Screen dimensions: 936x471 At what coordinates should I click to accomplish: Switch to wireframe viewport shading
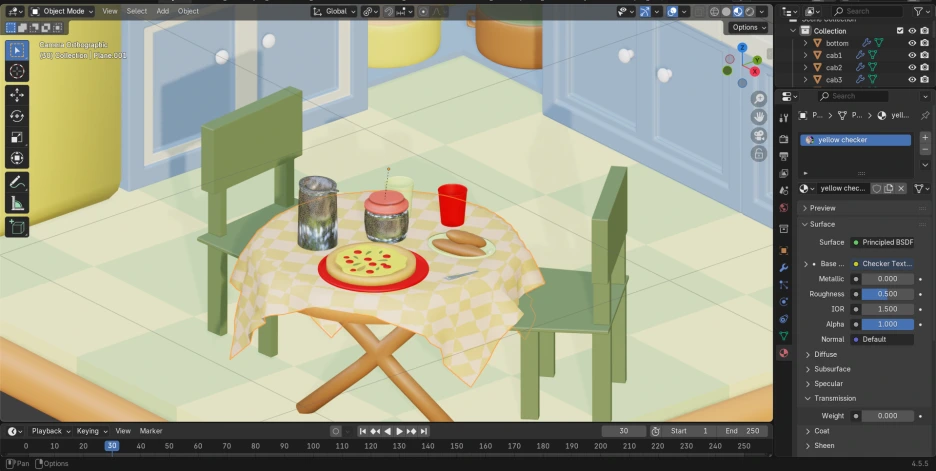pos(715,11)
